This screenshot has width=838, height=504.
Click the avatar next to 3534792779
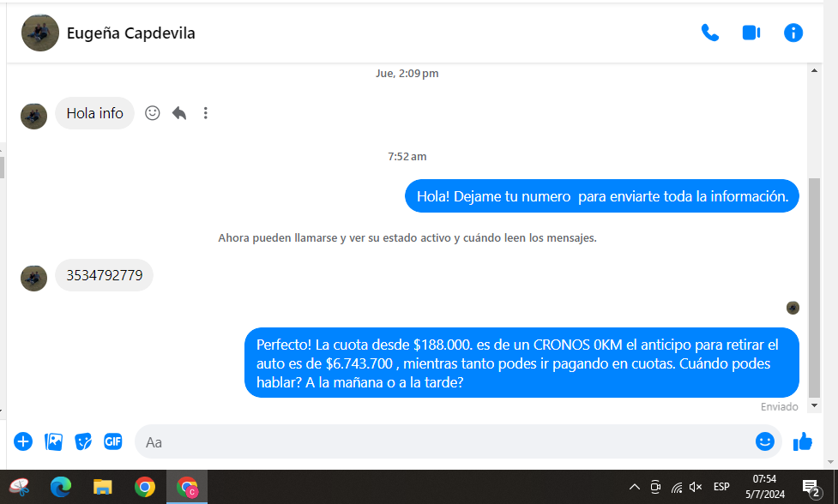tap(33, 279)
